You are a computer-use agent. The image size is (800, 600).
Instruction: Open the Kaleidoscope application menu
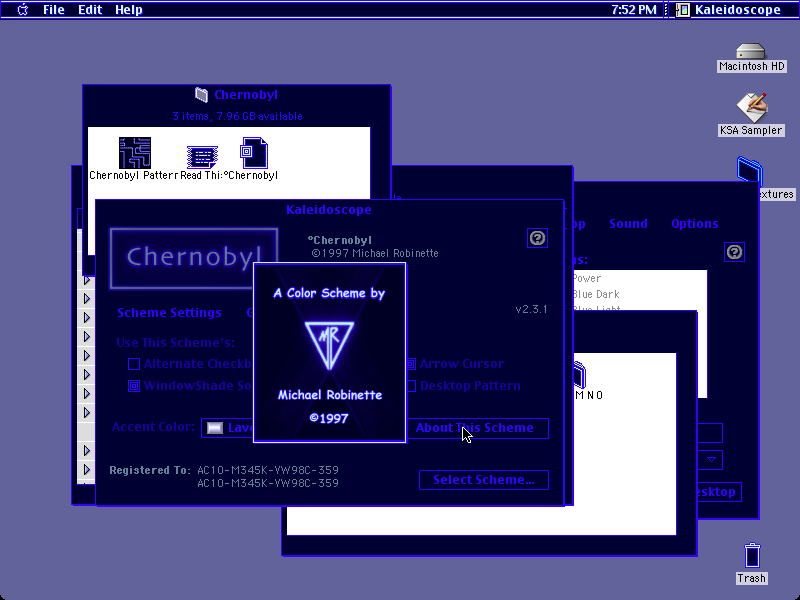pyautogui.click(x=728, y=10)
